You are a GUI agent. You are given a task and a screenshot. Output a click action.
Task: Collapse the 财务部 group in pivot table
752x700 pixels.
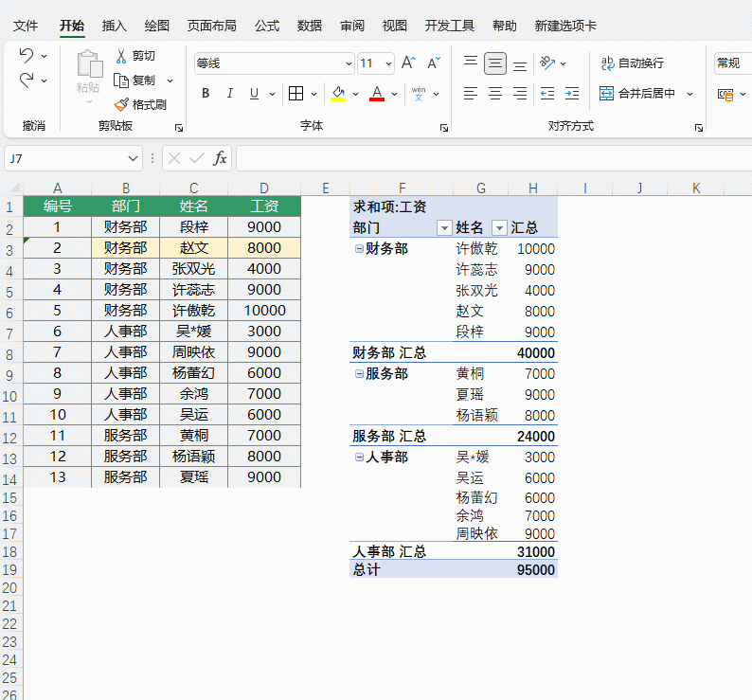click(358, 249)
